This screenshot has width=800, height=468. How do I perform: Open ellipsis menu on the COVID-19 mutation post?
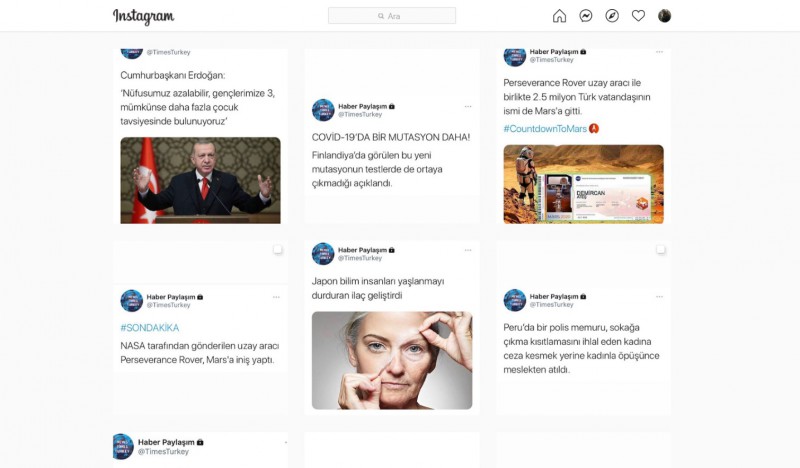[x=467, y=106]
